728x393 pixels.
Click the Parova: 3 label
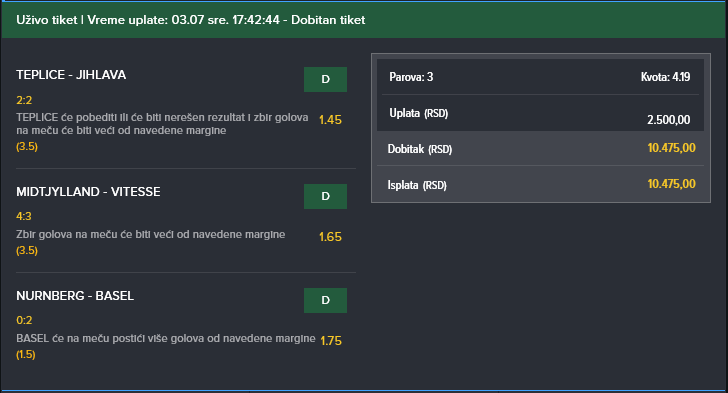[x=411, y=77]
